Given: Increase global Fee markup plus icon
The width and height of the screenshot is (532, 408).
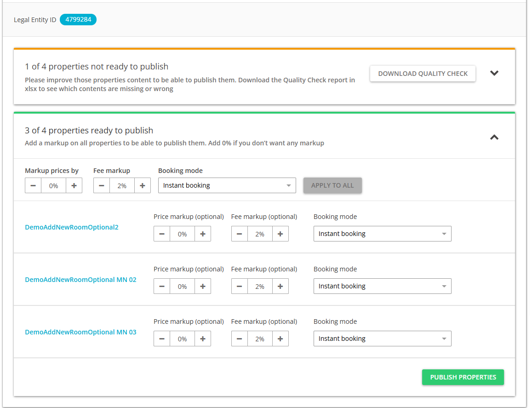Looking at the screenshot, I should (x=143, y=186).
